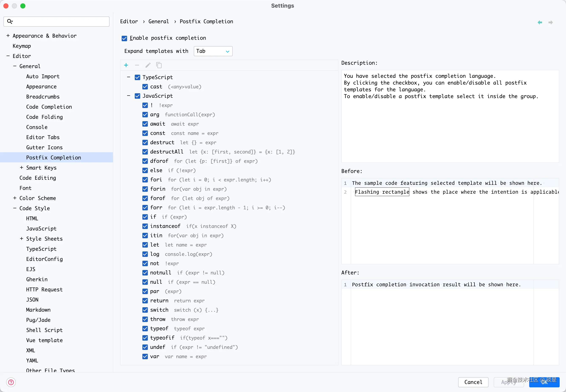Screen dimensions: 566x392
Task: Open help via question mark icon
Action: click(11, 382)
